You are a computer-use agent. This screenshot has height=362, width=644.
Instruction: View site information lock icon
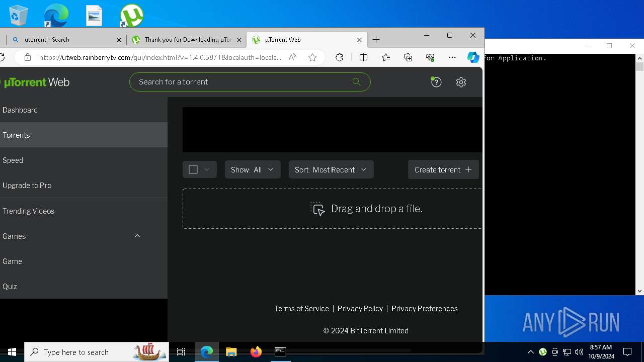pos(28,57)
